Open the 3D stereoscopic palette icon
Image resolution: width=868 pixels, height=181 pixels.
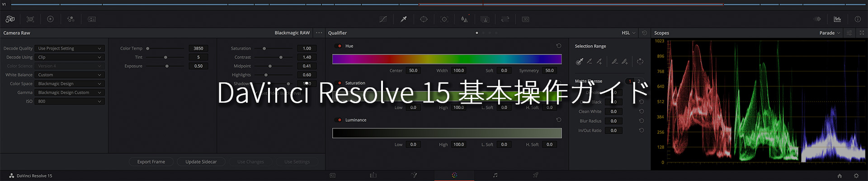525,19
